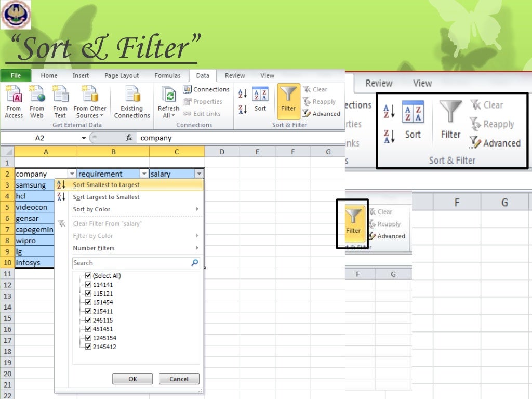Expand the Filter by Color submenu
Screen dimensions: 532x399
197,235
